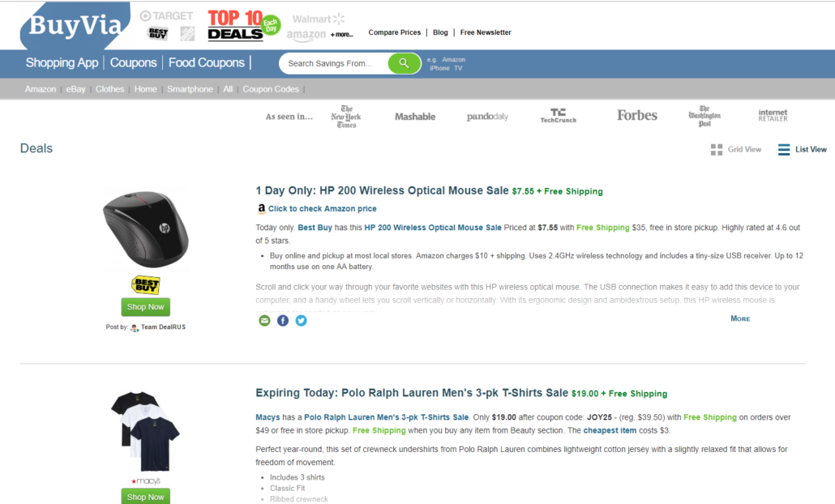The width and height of the screenshot is (835, 504).
Task: Click the 'Includes 3 shirts' bullet
Action: click(x=298, y=477)
